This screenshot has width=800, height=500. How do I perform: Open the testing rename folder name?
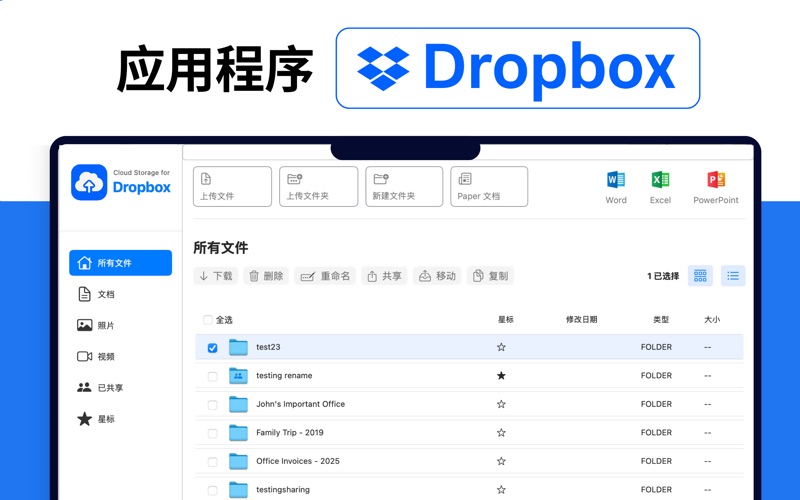tap(284, 376)
